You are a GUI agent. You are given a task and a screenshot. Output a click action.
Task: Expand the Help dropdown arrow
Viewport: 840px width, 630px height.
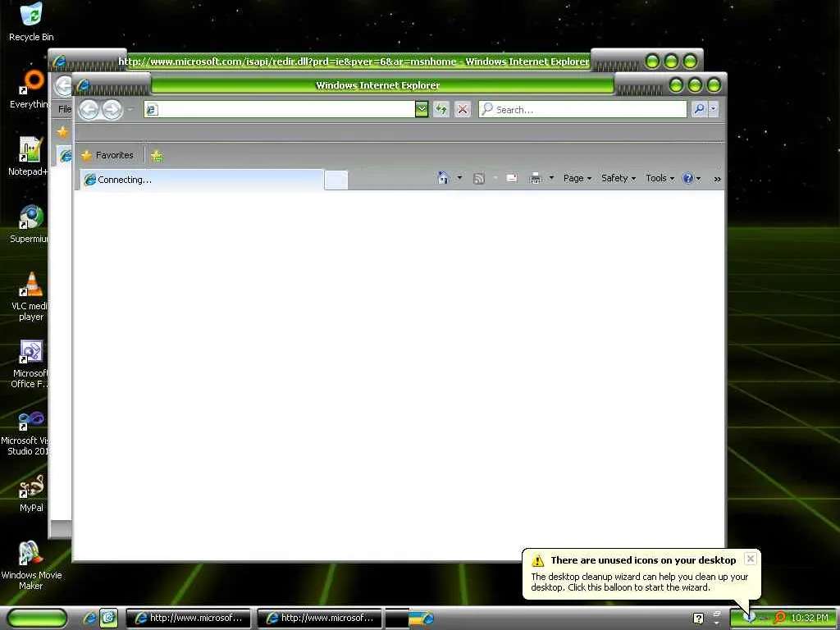click(x=698, y=179)
